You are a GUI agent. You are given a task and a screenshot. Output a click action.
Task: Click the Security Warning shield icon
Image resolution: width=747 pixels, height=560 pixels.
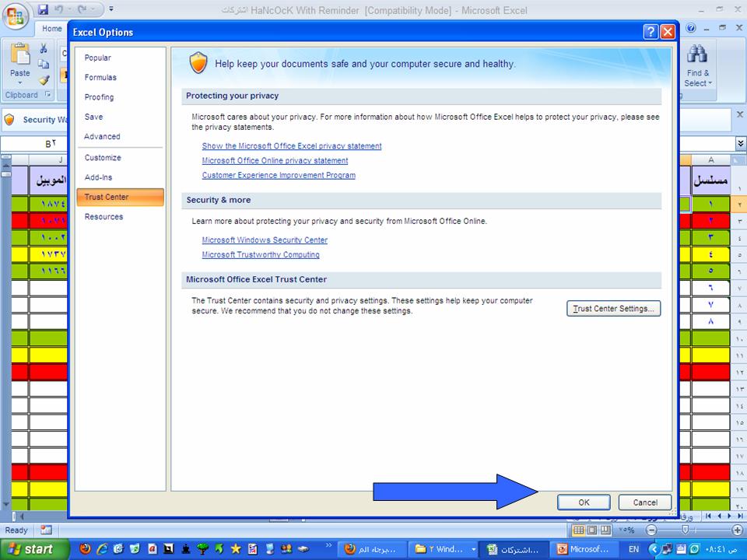[9, 120]
